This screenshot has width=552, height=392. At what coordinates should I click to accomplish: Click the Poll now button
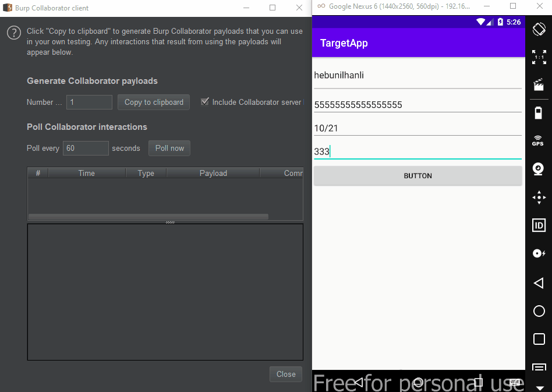click(x=169, y=148)
